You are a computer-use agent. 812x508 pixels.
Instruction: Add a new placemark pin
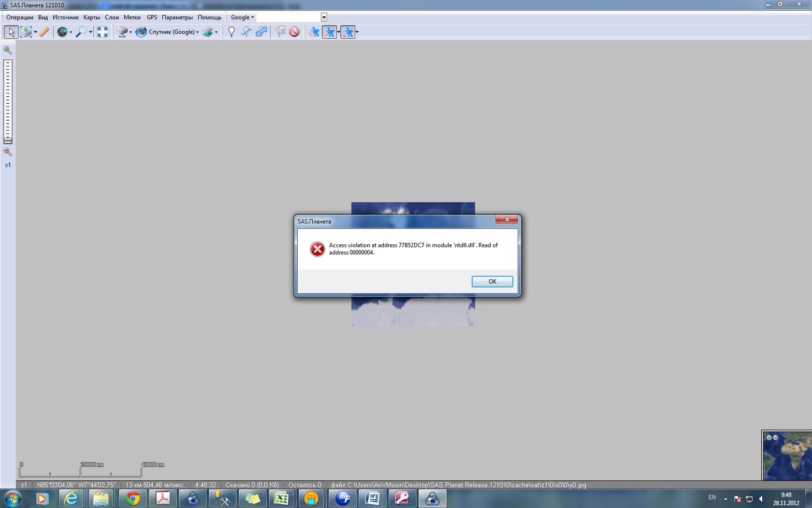232,32
